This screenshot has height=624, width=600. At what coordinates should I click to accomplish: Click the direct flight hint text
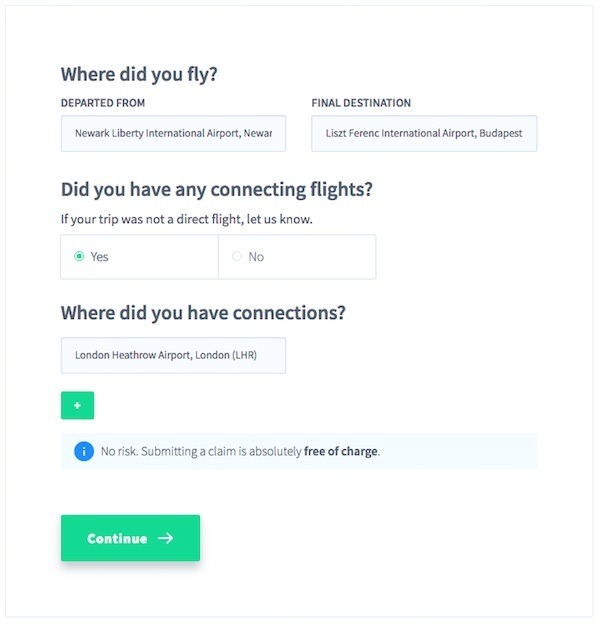click(x=187, y=219)
